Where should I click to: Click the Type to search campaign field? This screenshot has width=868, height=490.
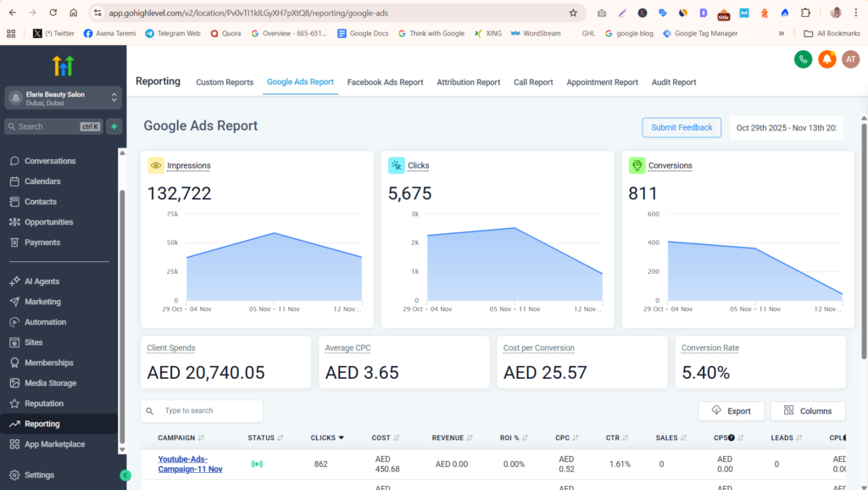click(x=202, y=411)
